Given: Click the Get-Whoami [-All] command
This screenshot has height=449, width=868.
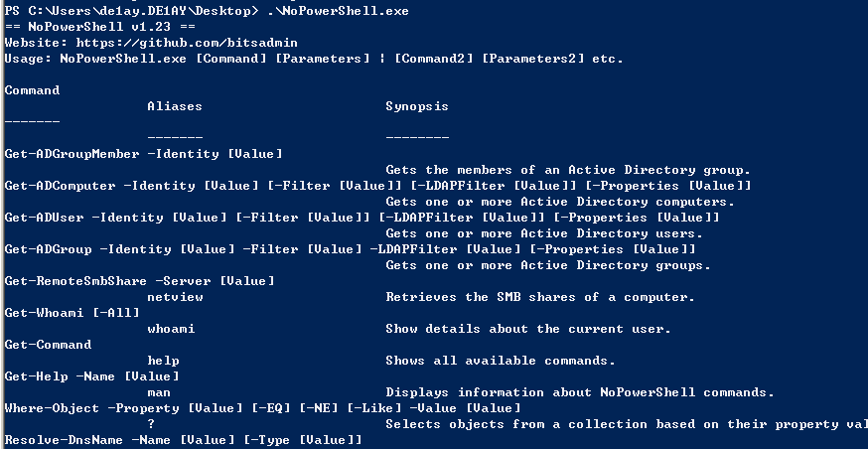Looking at the screenshot, I should [72, 313].
